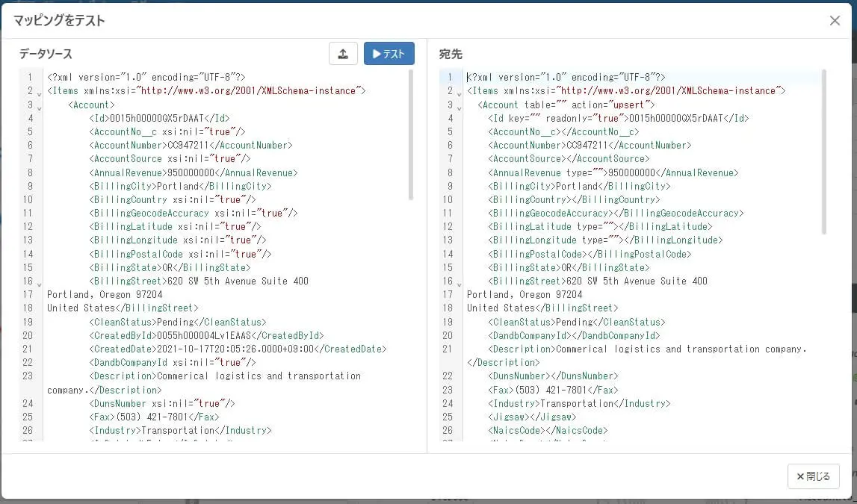
Task: Collapse line 2 Items fold arrow in data source
Action: pyautogui.click(x=39, y=94)
